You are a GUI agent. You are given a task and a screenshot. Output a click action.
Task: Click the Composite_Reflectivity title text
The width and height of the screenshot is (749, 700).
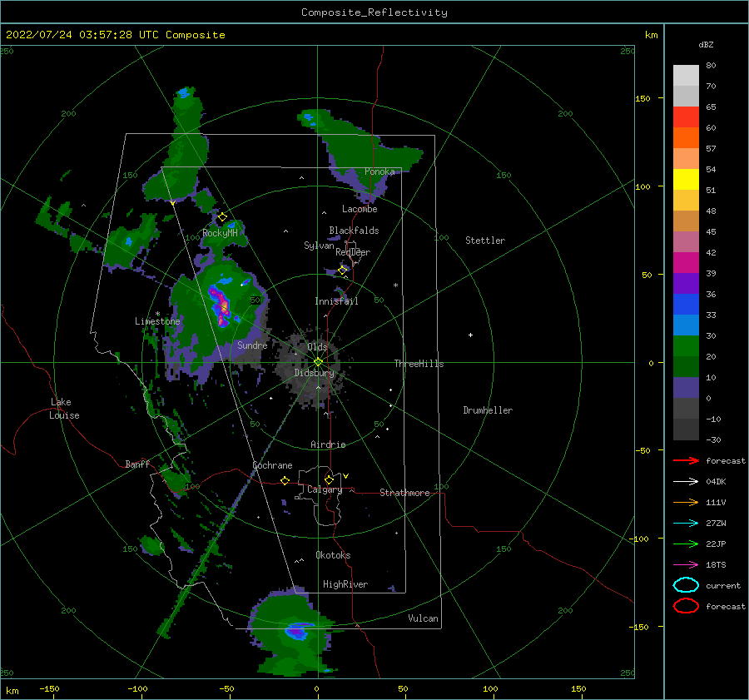click(x=374, y=12)
